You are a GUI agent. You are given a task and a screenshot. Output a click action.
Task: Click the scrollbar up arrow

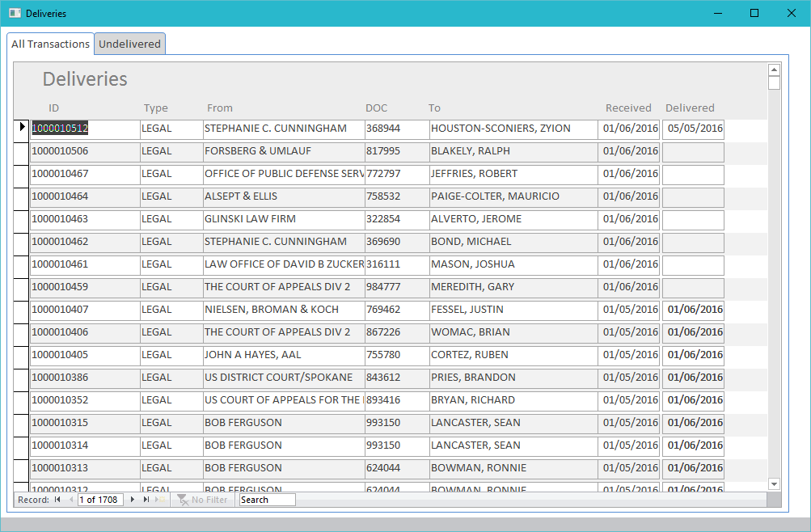(774, 70)
